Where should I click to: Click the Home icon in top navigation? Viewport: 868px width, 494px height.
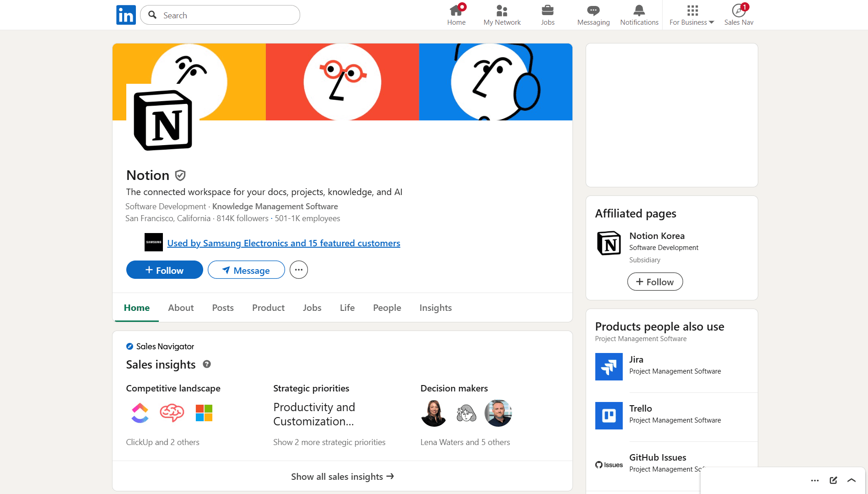pyautogui.click(x=456, y=15)
